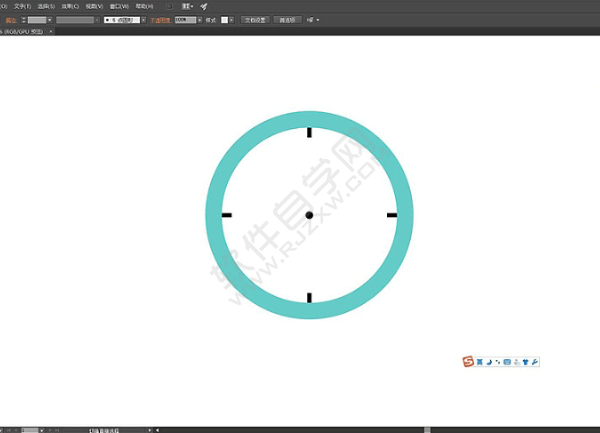Open the 效果(C) menu
This screenshot has width=600, height=433.
[x=70, y=7]
